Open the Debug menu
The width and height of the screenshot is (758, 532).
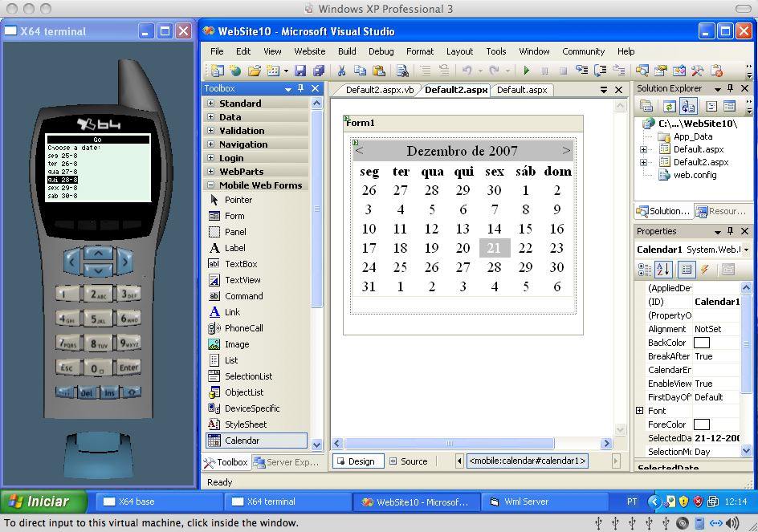click(x=381, y=51)
